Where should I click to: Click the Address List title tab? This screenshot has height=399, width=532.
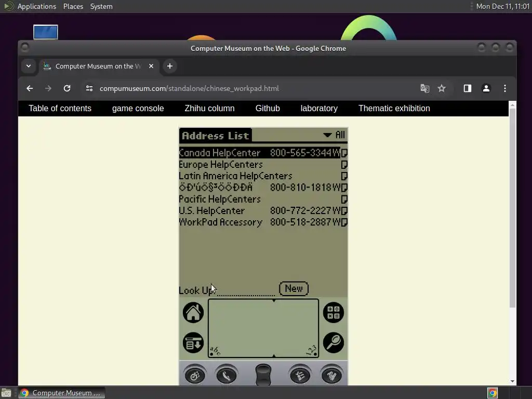tap(216, 136)
